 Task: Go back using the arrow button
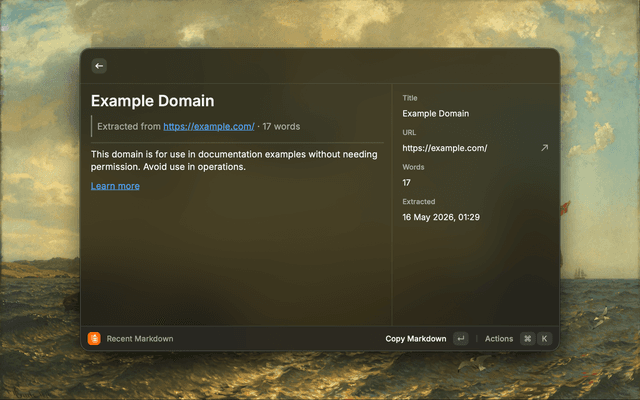click(x=99, y=66)
